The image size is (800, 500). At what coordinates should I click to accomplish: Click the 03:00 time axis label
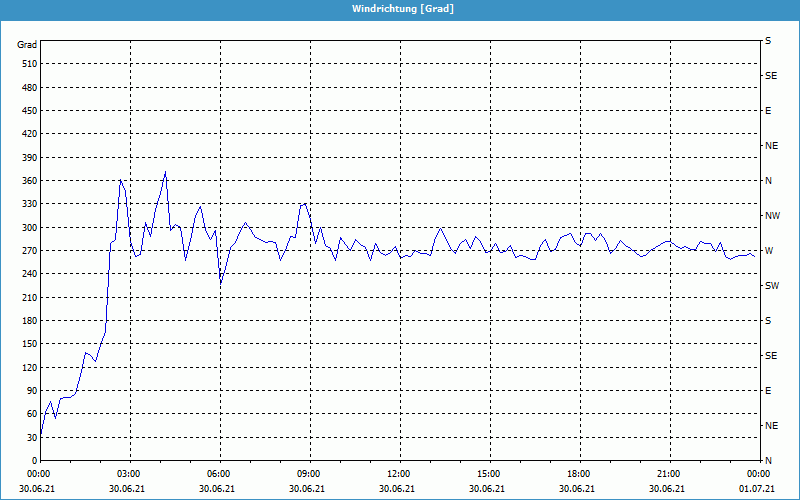tap(129, 474)
